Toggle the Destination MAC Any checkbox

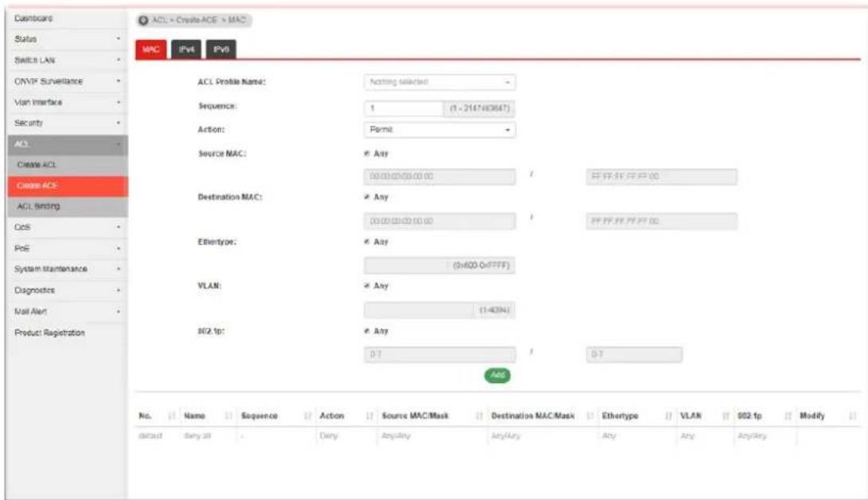click(x=366, y=197)
